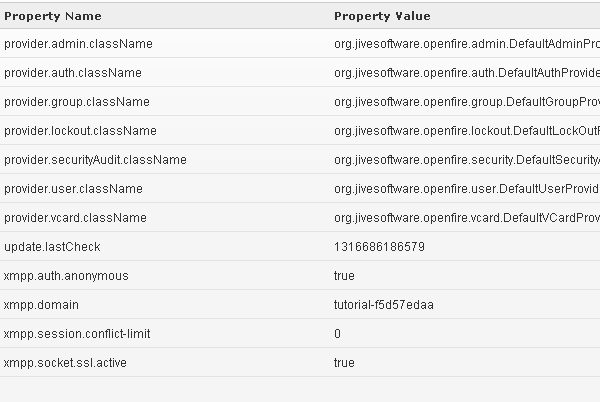Click the DefaultAuthProvider class value

(467, 73)
